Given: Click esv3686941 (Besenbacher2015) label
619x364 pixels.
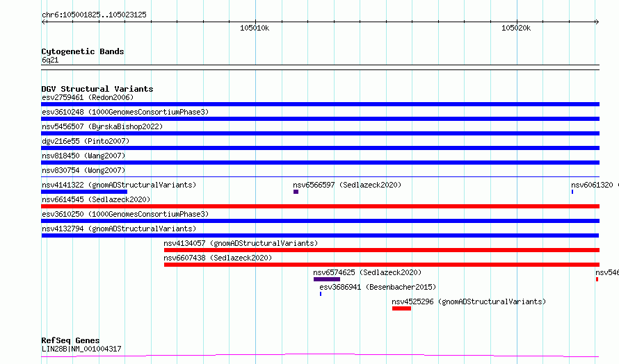Looking at the screenshot, I should (378, 287).
